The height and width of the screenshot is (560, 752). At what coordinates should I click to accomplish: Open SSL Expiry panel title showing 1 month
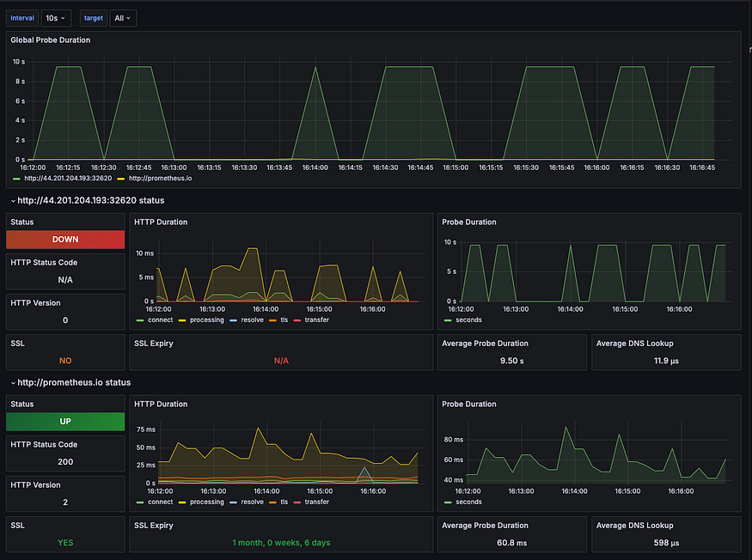point(154,526)
